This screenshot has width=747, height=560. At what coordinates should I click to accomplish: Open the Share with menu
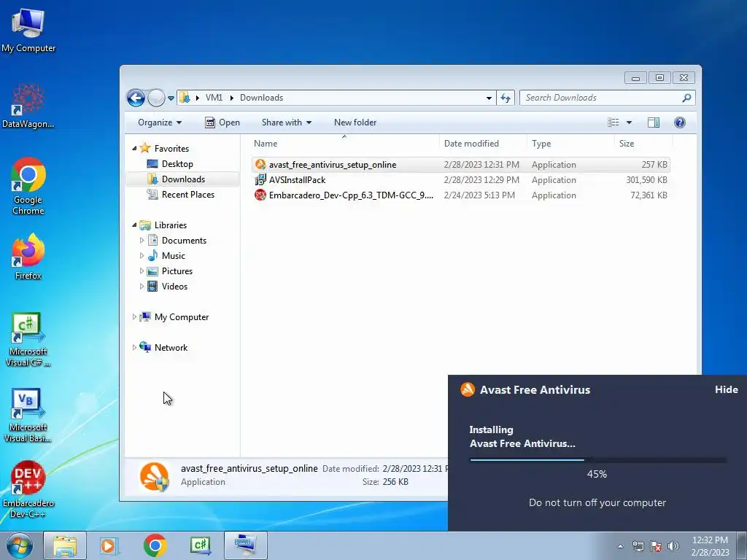point(286,122)
